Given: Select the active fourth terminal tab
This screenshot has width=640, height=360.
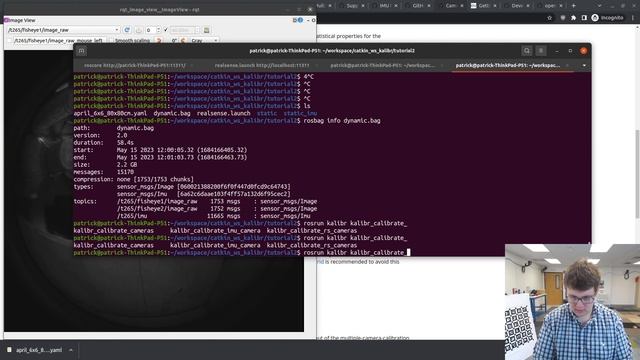Looking at the screenshot, I should 508,65.
